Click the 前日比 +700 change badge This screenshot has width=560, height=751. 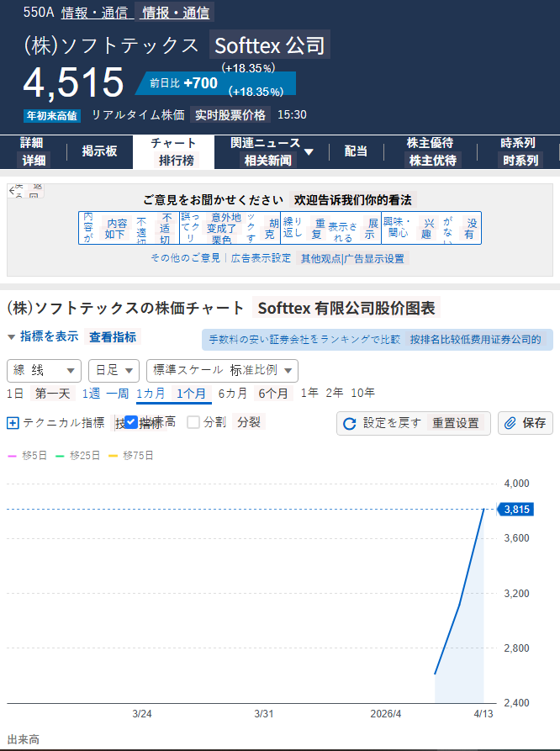pyautogui.click(x=215, y=83)
